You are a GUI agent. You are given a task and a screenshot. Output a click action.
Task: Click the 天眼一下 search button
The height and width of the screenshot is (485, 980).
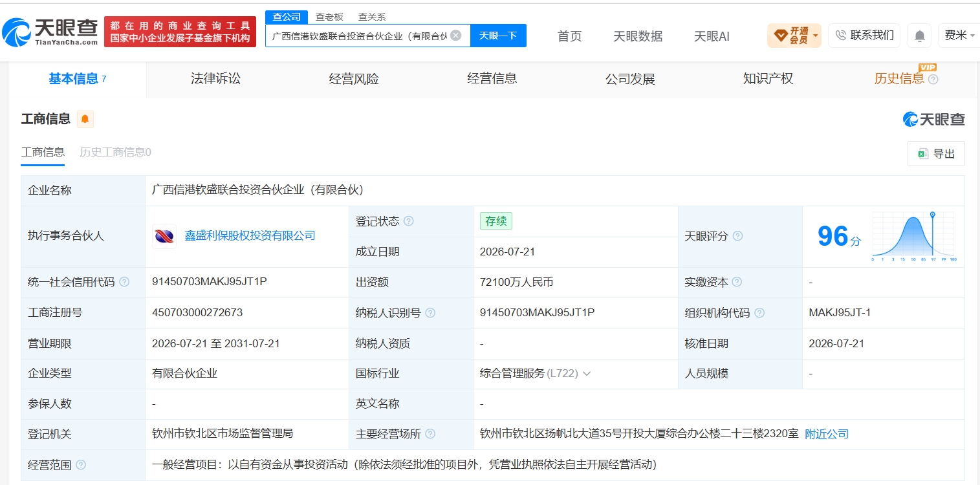coord(498,36)
